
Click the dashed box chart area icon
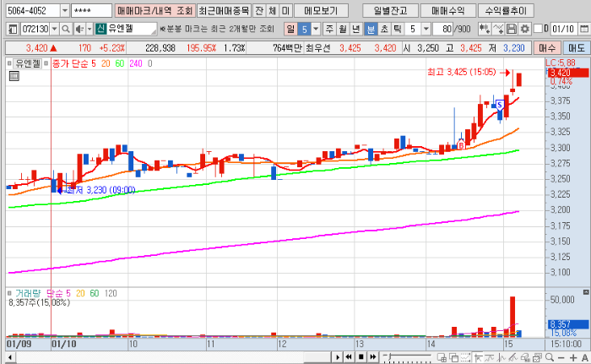(466, 357)
